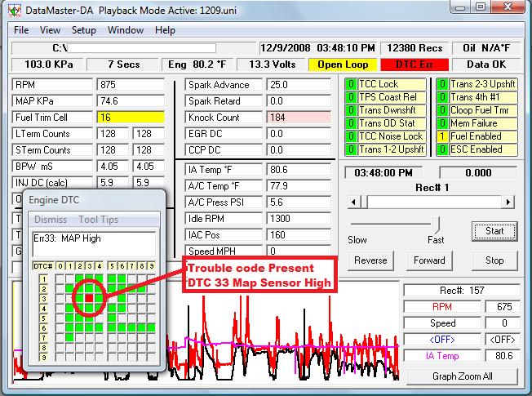Click the yellow Open Loop status box
532x396 pixels.
[x=343, y=65]
